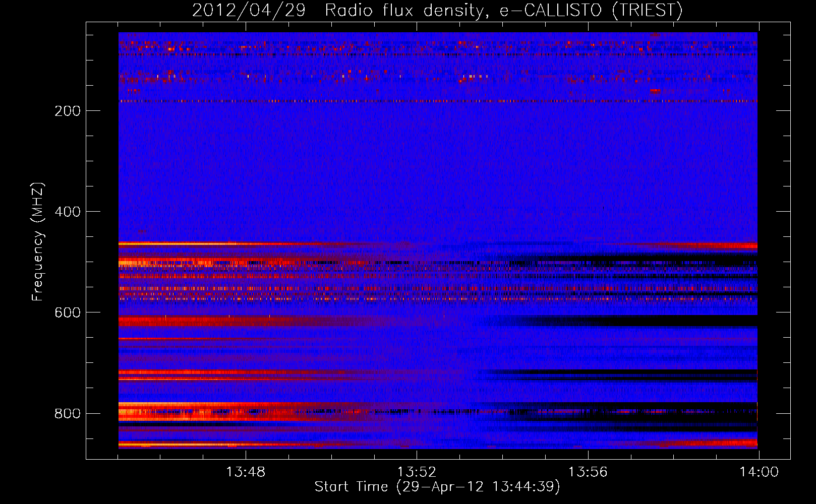Click the 200 frequency tick label
816x504 pixels.
68,111
